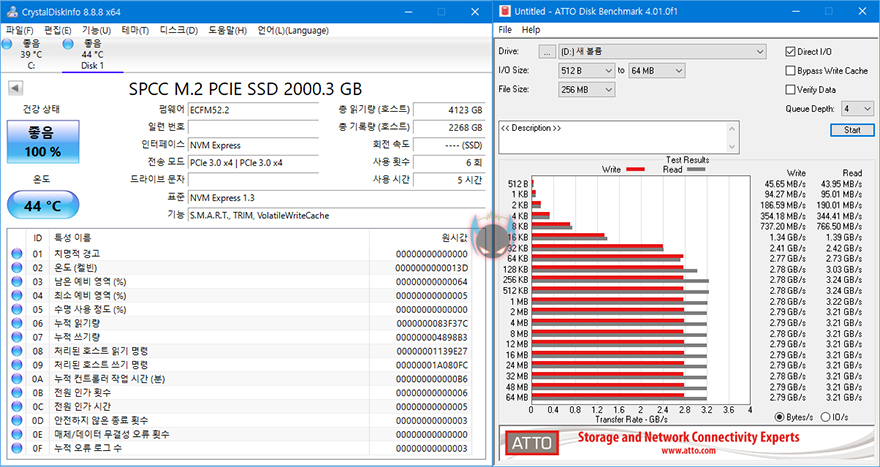This screenshot has height=467, width=880.
Task: Select the Bytes/s radio button
Action: 780,417
